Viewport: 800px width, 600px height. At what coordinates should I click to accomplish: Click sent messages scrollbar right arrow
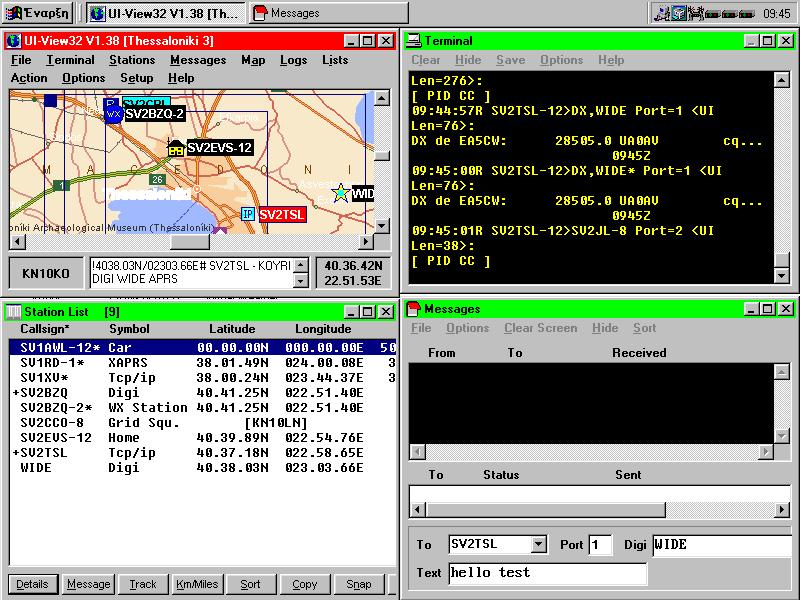click(782, 509)
